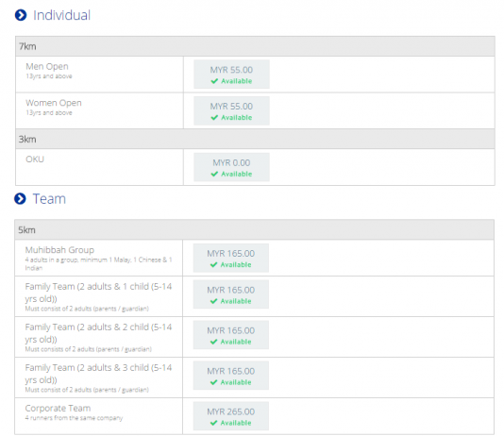Pick Family Team 2 child price button
This screenshot has width=504, height=436.
tap(231, 335)
